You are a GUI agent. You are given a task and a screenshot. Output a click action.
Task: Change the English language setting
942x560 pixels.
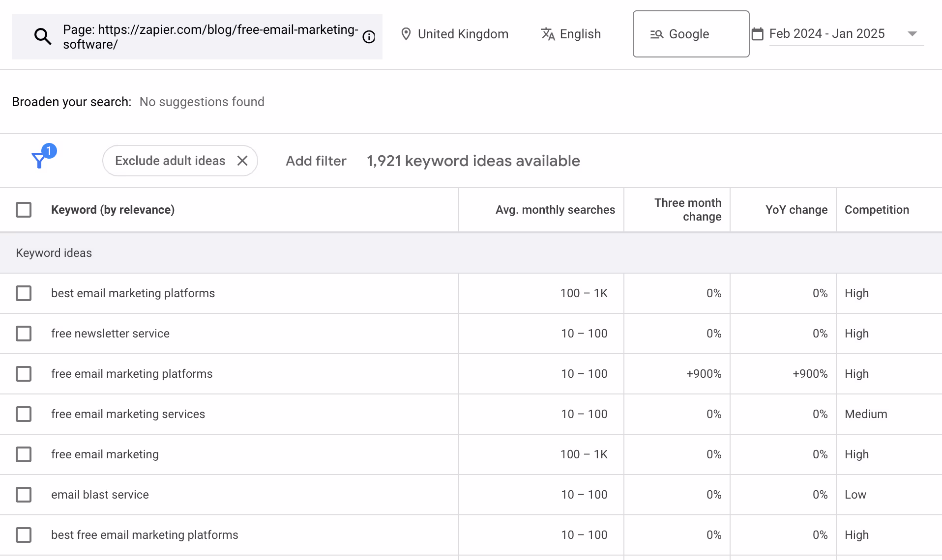pyautogui.click(x=571, y=34)
